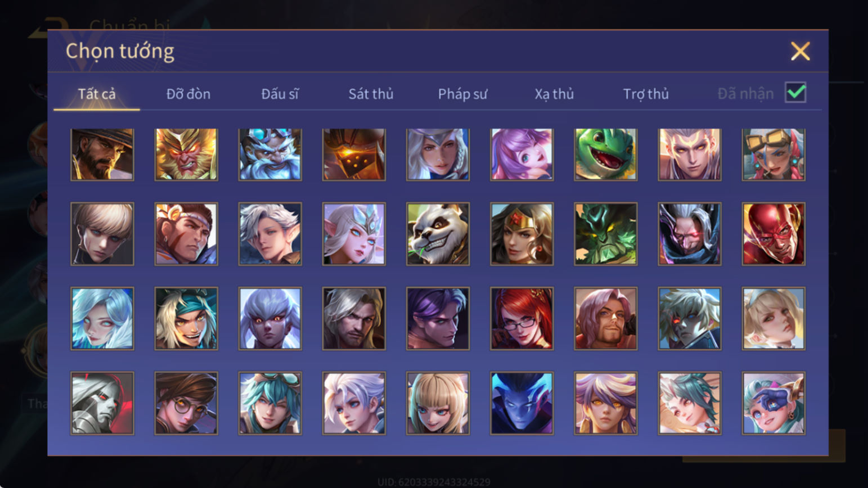The width and height of the screenshot is (868, 488).
Task: Close the Chọn tướng dialog
Action: pos(800,51)
